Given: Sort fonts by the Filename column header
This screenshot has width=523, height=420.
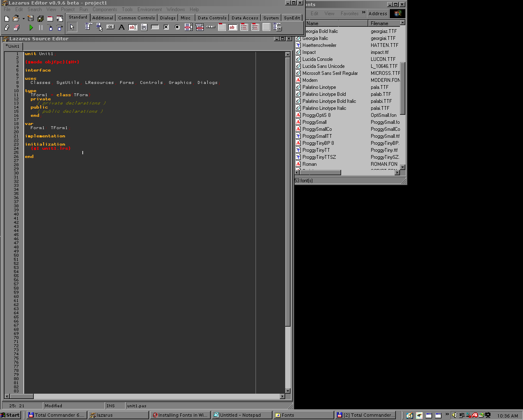Looking at the screenshot, I should coord(384,23).
